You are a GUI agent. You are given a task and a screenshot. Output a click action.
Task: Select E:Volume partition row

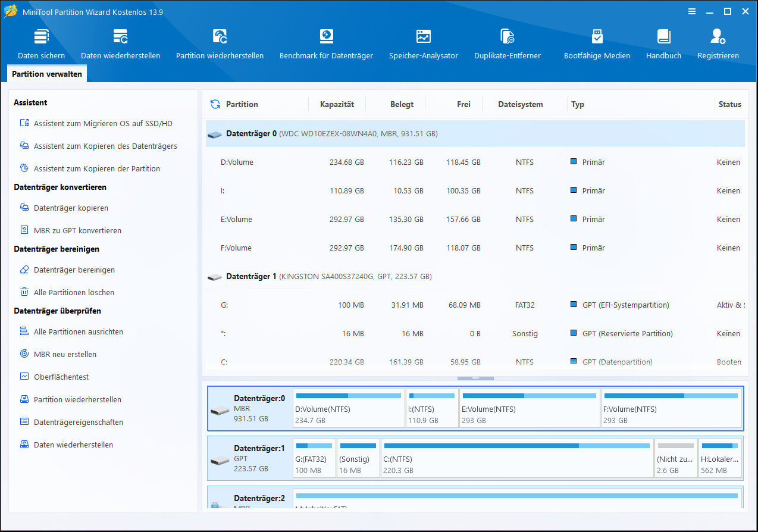tap(475, 219)
